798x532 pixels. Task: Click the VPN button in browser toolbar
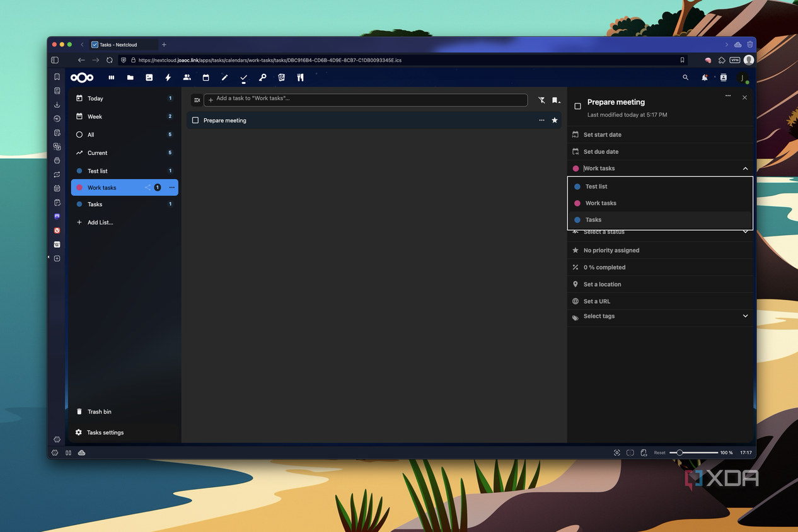[735, 60]
